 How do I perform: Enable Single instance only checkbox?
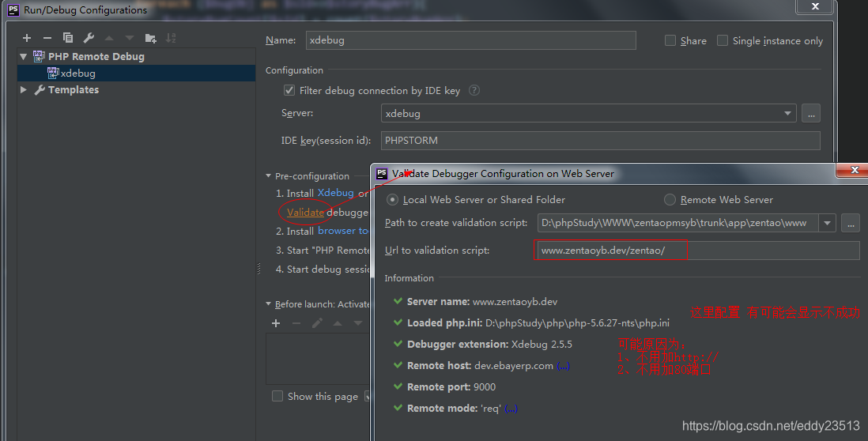click(723, 40)
